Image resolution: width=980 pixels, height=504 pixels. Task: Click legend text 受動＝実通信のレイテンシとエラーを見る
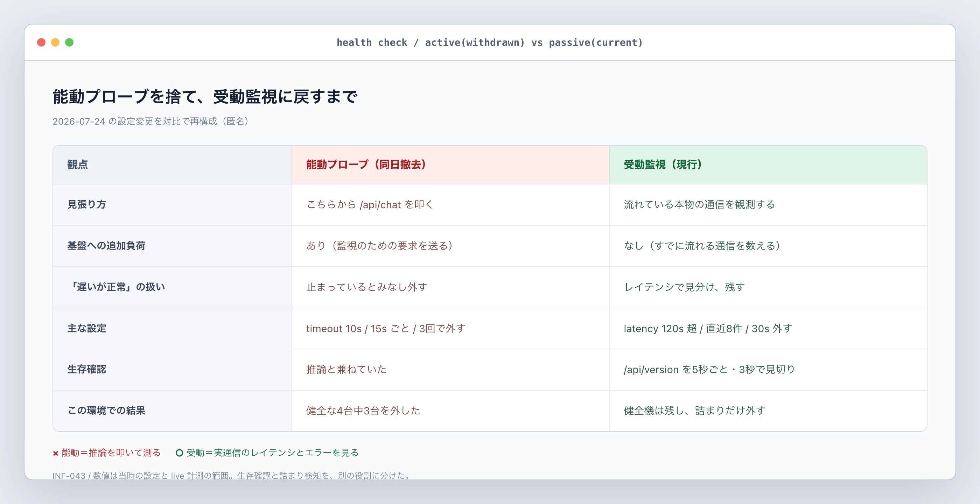272,453
